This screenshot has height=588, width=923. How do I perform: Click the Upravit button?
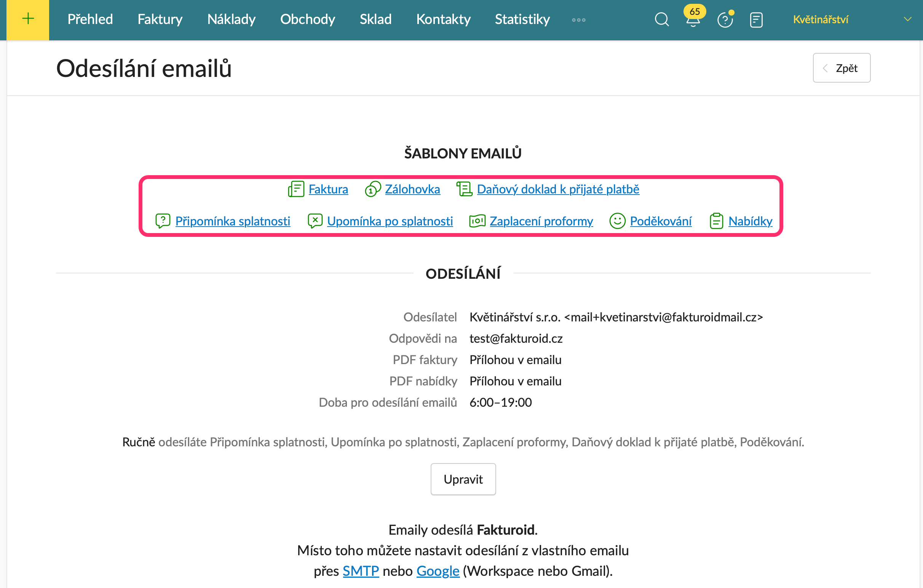click(x=463, y=479)
